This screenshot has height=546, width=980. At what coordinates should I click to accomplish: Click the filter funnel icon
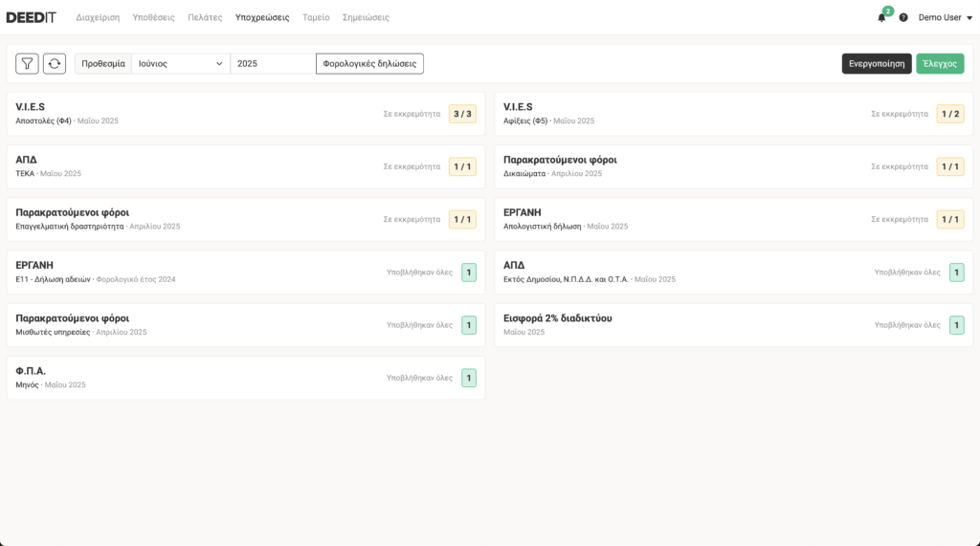[x=27, y=64]
